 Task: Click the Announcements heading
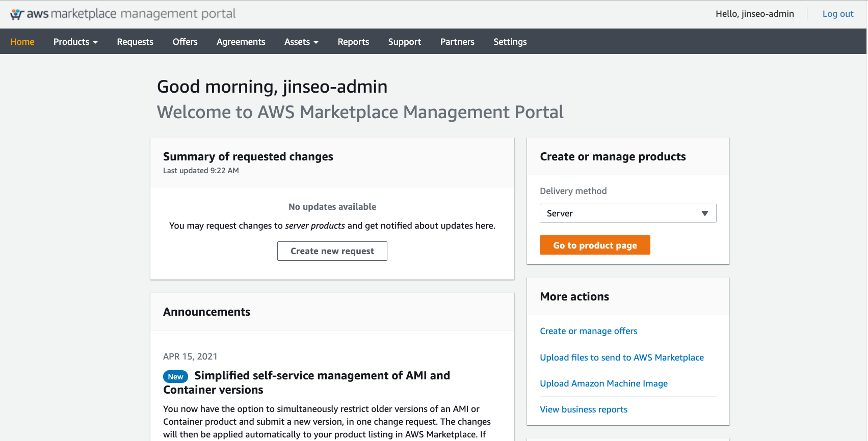click(207, 312)
